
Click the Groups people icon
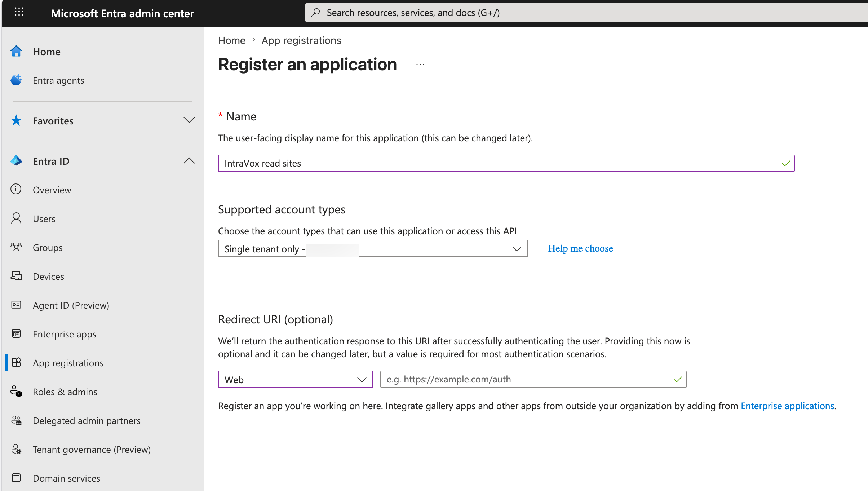(x=16, y=247)
